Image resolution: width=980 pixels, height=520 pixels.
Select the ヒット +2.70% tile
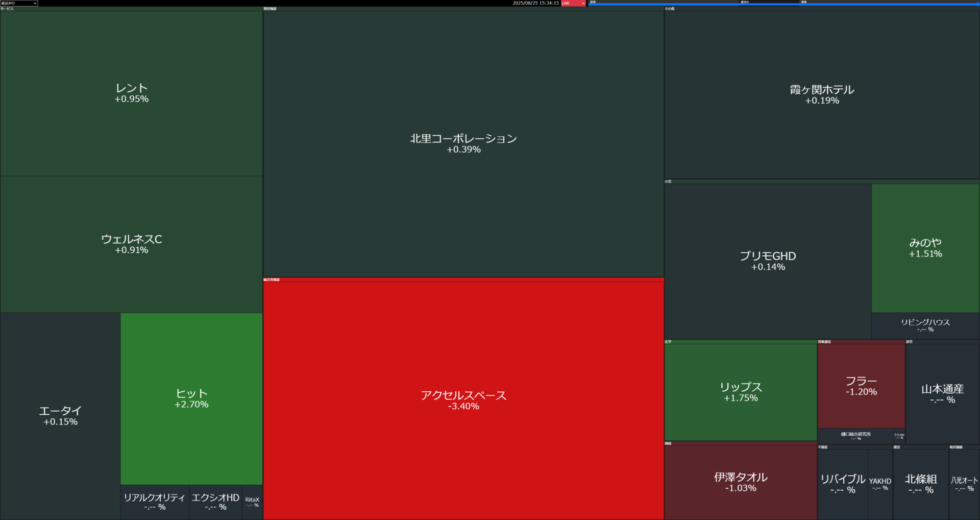click(191, 398)
